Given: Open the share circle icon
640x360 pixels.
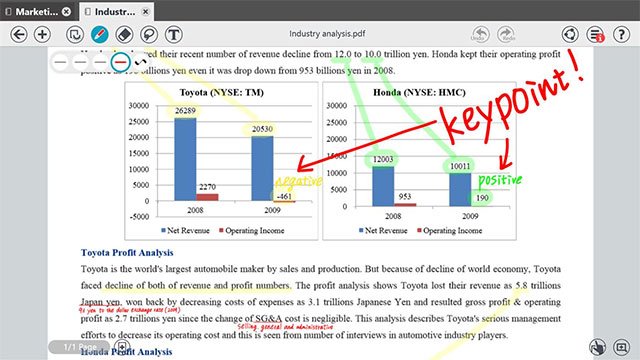Looking at the screenshot, I should click(570, 34).
